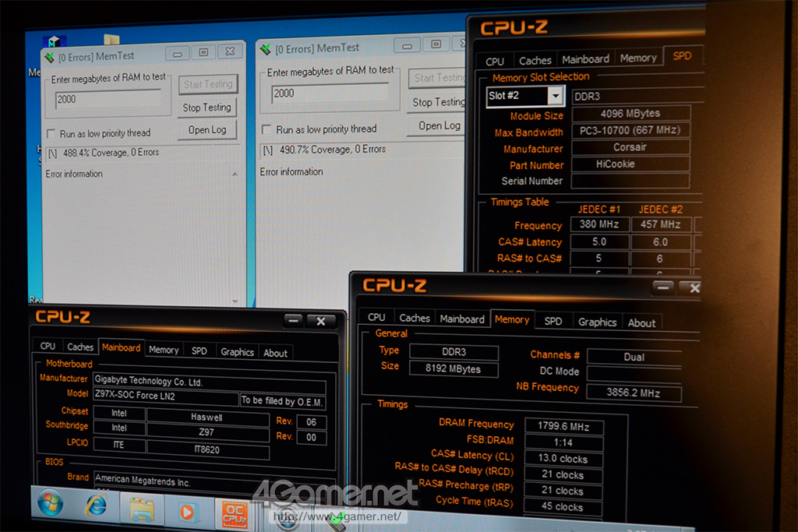Open SPD tab in Mainboard CPU-Z window
Image resolution: width=798 pixels, height=532 pixels.
tap(199, 351)
